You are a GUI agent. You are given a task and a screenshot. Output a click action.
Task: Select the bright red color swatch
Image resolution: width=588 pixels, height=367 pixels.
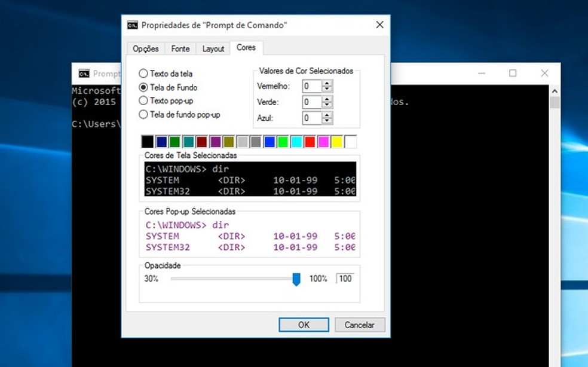click(x=310, y=141)
